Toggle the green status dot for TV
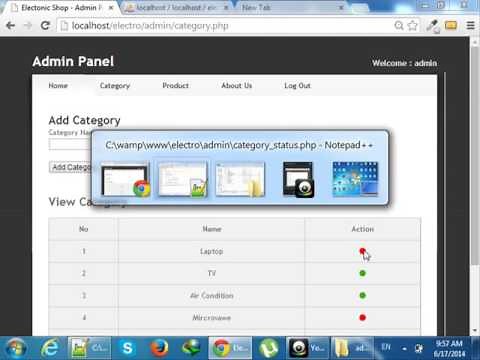Image resolution: width=480 pixels, height=360 pixels. [362, 273]
